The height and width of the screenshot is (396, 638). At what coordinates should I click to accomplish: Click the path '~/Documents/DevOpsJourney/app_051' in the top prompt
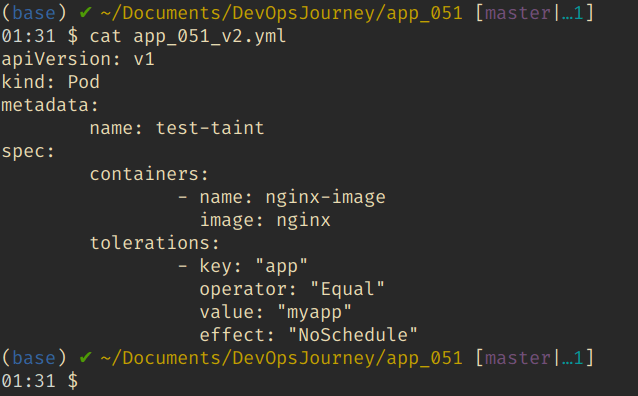click(x=282, y=13)
